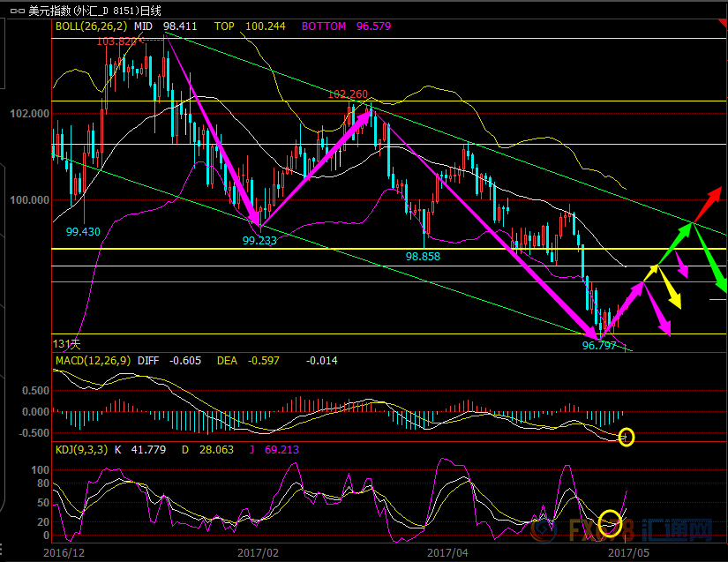Click the 0.000 MACD axis label
This screenshot has width=728, height=562.
click(36, 412)
